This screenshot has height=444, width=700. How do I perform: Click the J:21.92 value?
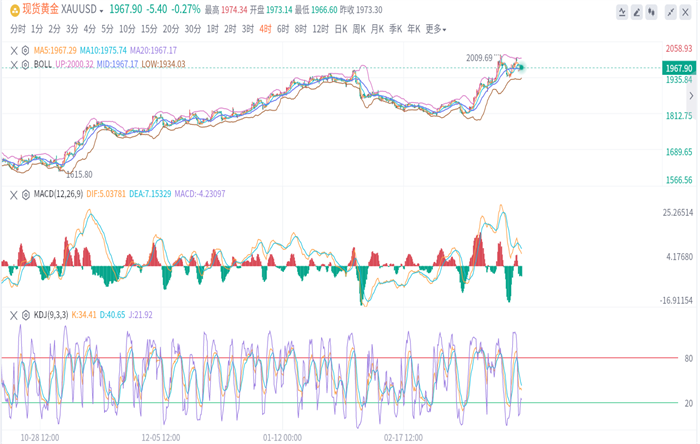click(x=141, y=315)
